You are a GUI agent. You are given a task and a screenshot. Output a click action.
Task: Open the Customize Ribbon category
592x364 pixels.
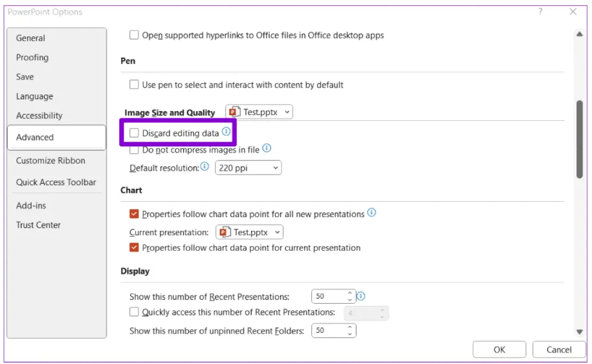[50, 160]
